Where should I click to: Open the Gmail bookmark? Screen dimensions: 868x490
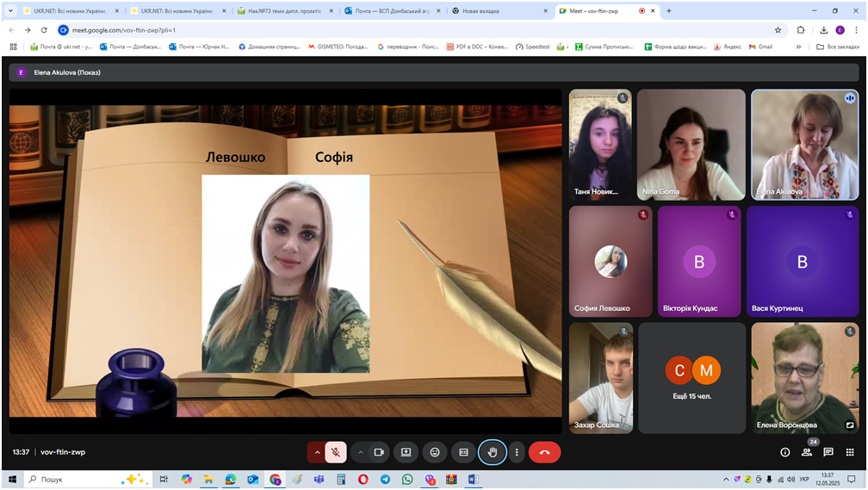click(761, 47)
